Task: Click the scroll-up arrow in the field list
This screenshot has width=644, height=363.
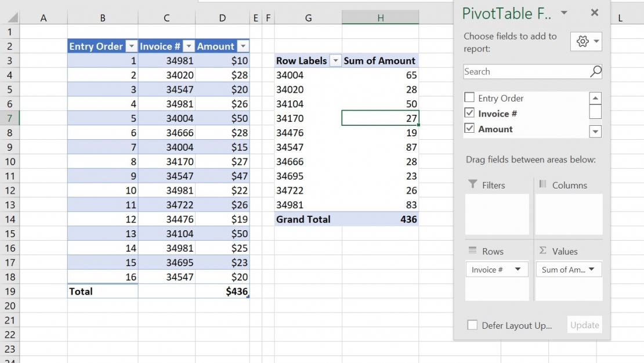Action: click(595, 97)
